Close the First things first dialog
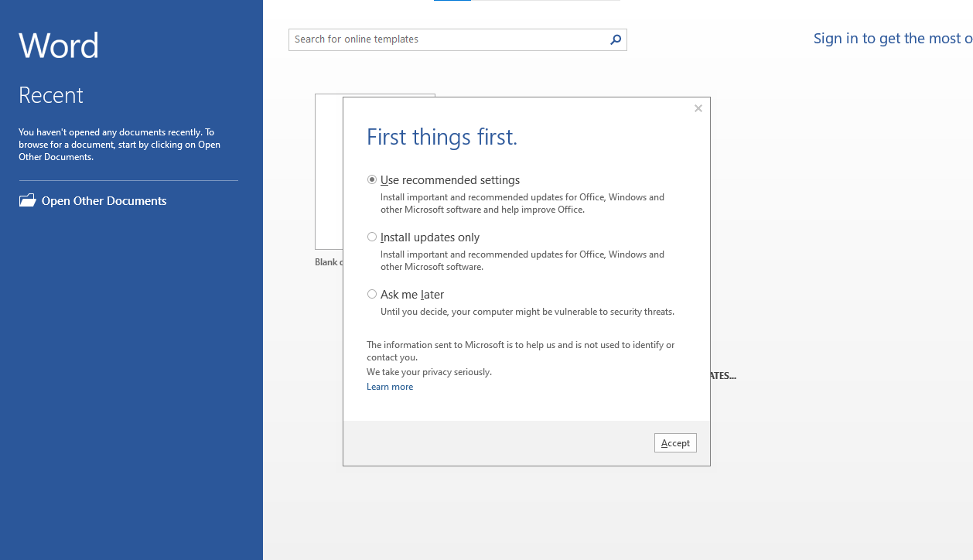This screenshot has height=560, width=973. click(x=698, y=108)
